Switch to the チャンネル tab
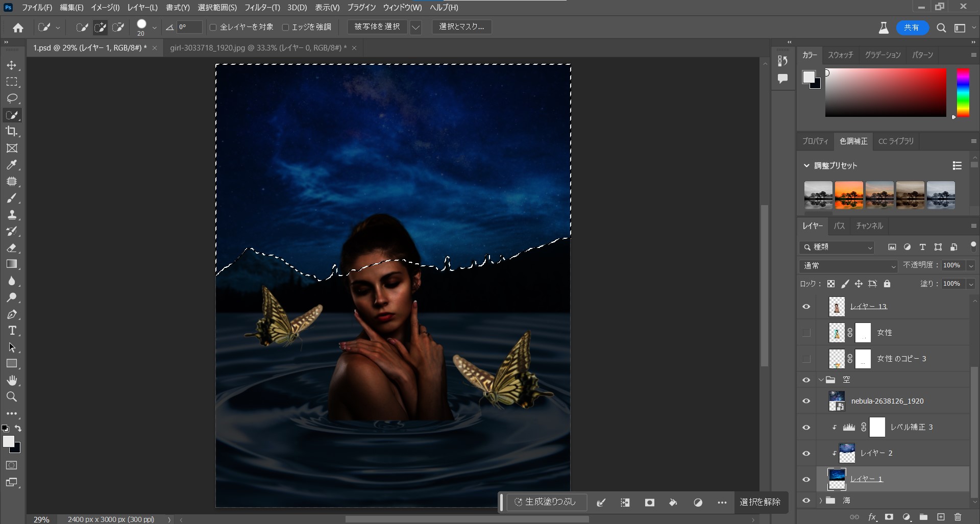Screen dimensions: 980x524 click(869, 226)
